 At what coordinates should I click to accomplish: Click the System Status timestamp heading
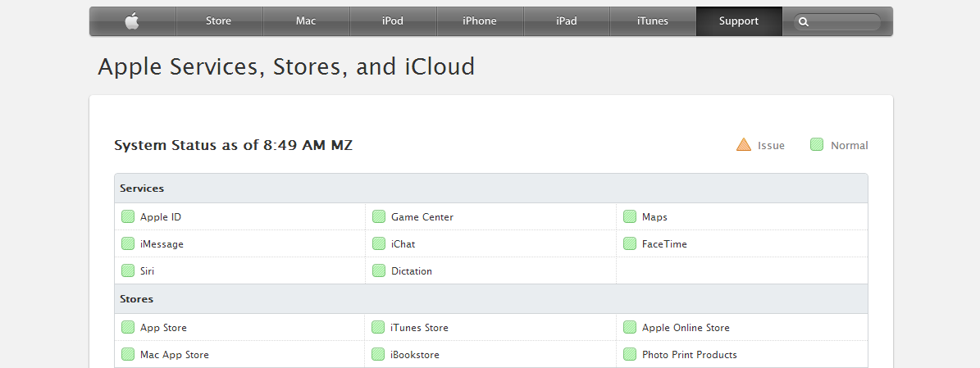[233, 146]
